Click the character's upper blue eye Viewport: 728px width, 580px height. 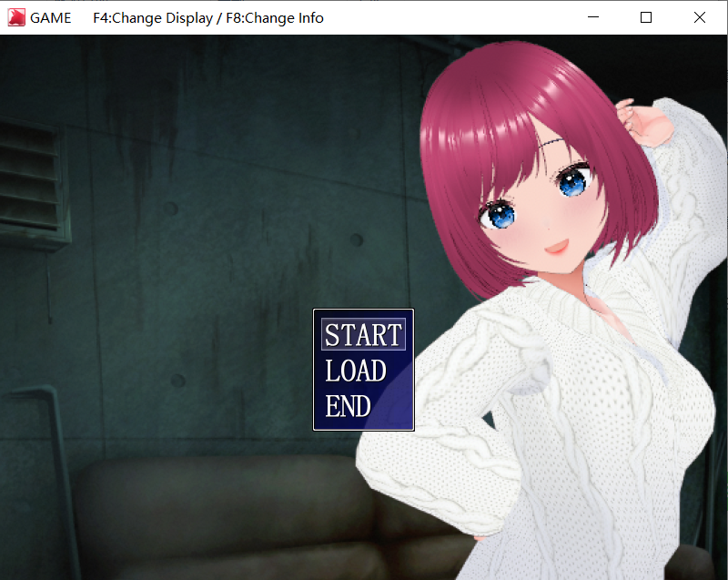click(x=573, y=181)
